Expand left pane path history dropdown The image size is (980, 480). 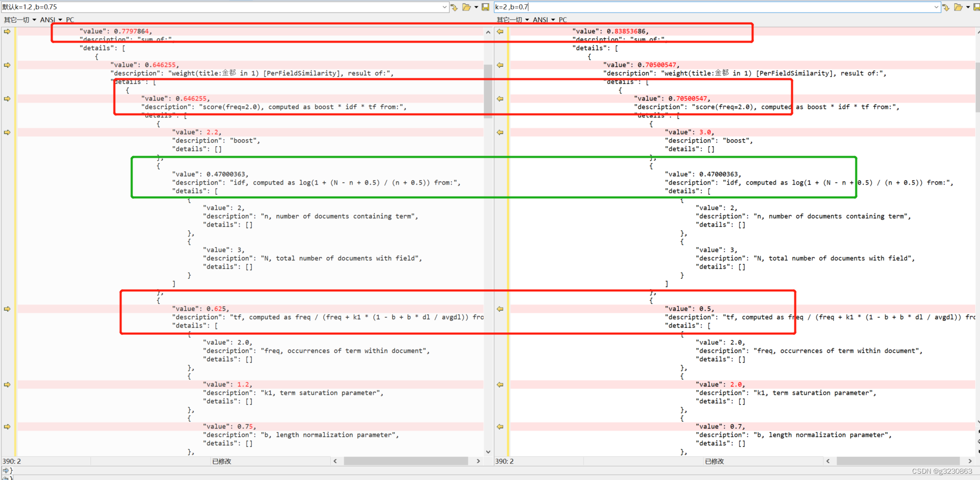click(x=445, y=7)
